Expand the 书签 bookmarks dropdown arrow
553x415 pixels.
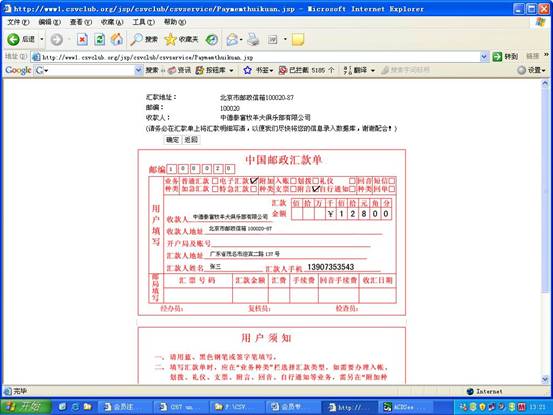[271, 71]
